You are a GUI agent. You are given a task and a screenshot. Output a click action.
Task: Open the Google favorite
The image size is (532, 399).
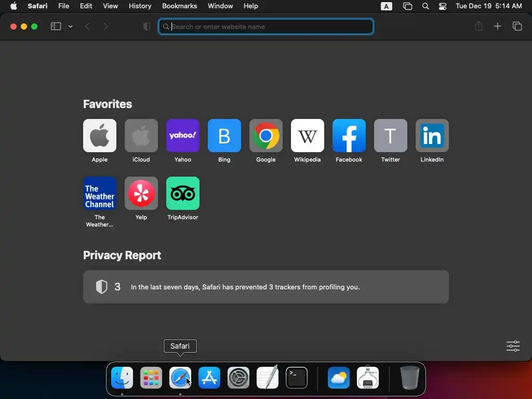[265, 136]
